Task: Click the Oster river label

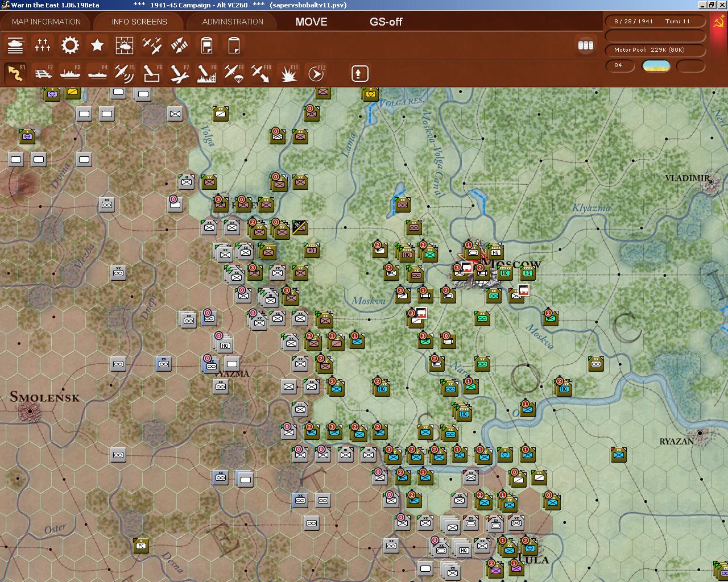Action: click(x=55, y=529)
